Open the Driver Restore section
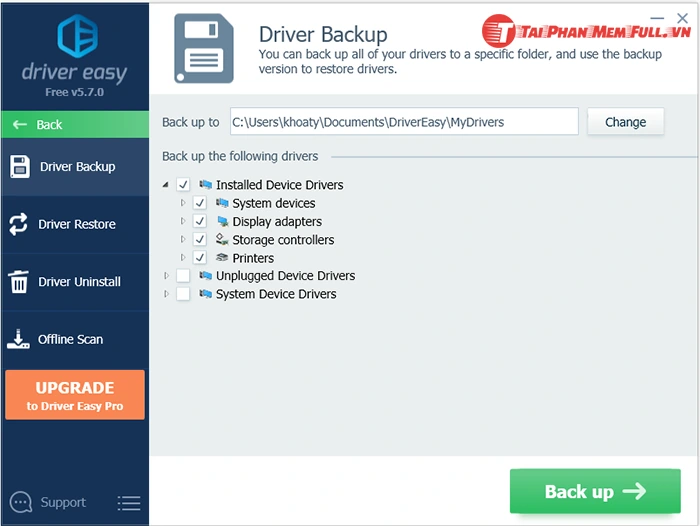The image size is (700, 526). point(75,224)
